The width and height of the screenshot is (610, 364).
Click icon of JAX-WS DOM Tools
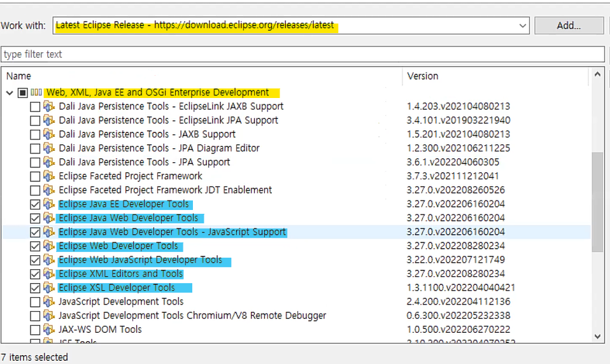48,330
